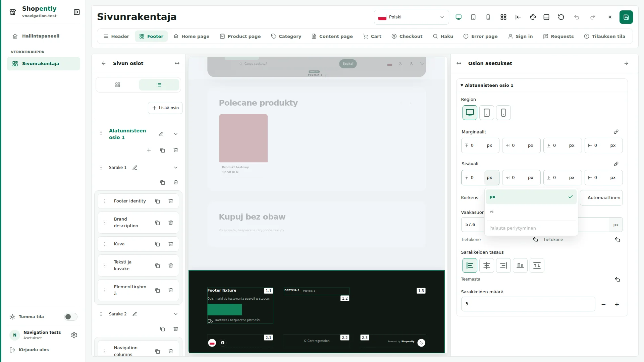Open the theme palette icon
The height and width of the screenshot is (362, 644).
tap(533, 17)
